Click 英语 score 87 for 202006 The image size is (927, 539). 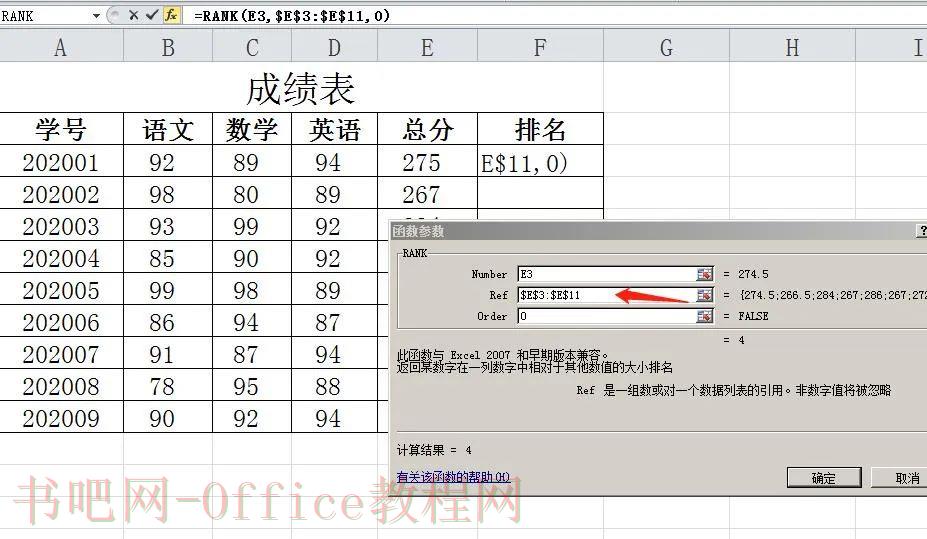point(335,322)
